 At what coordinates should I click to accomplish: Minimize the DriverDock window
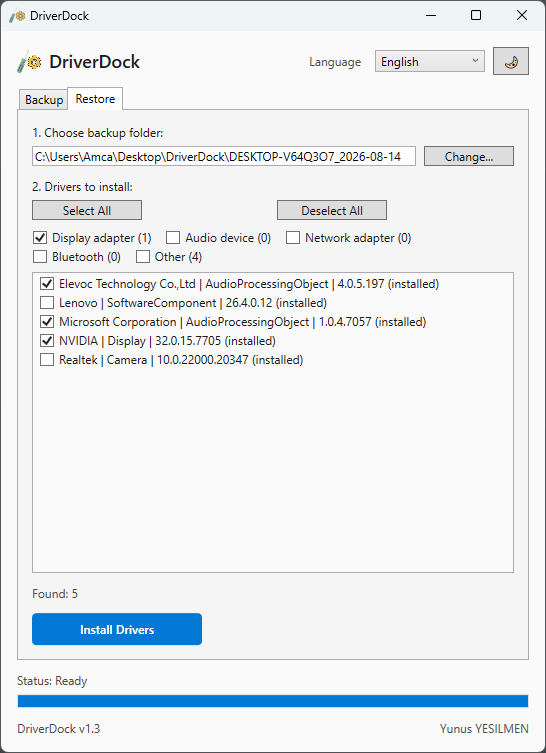click(430, 15)
